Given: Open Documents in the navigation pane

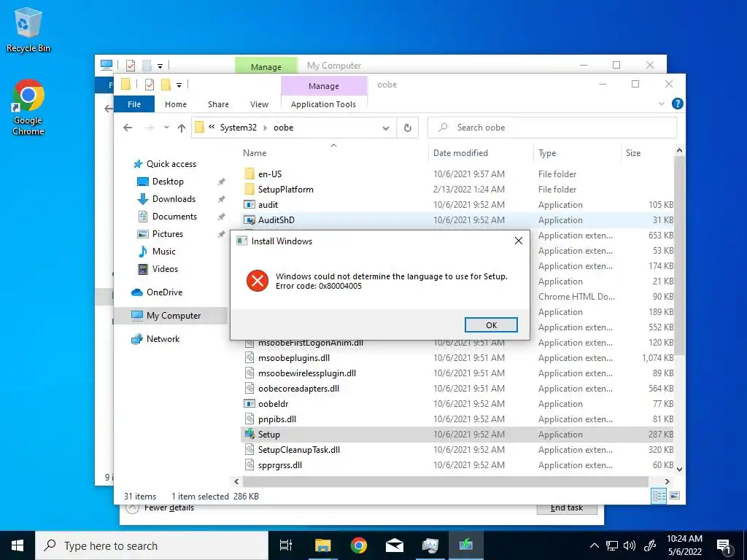Looking at the screenshot, I should coord(174,216).
